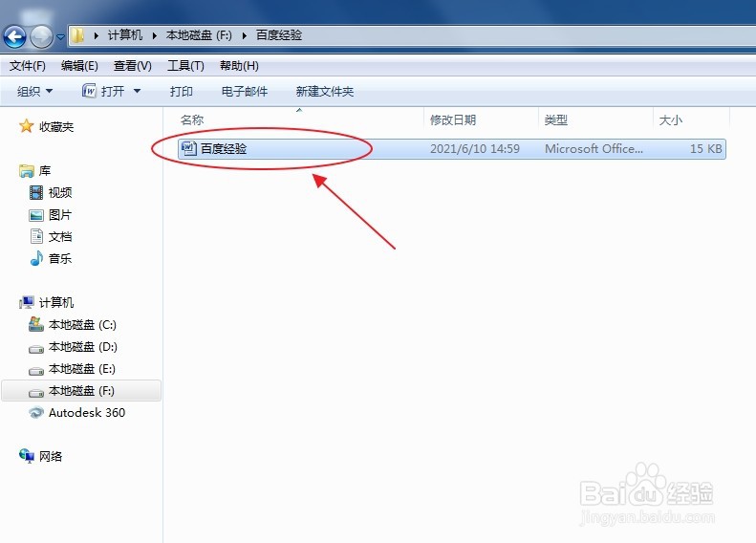Open the 查看(V) menu
Viewport: 756px width, 543px height.
point(133,66)
